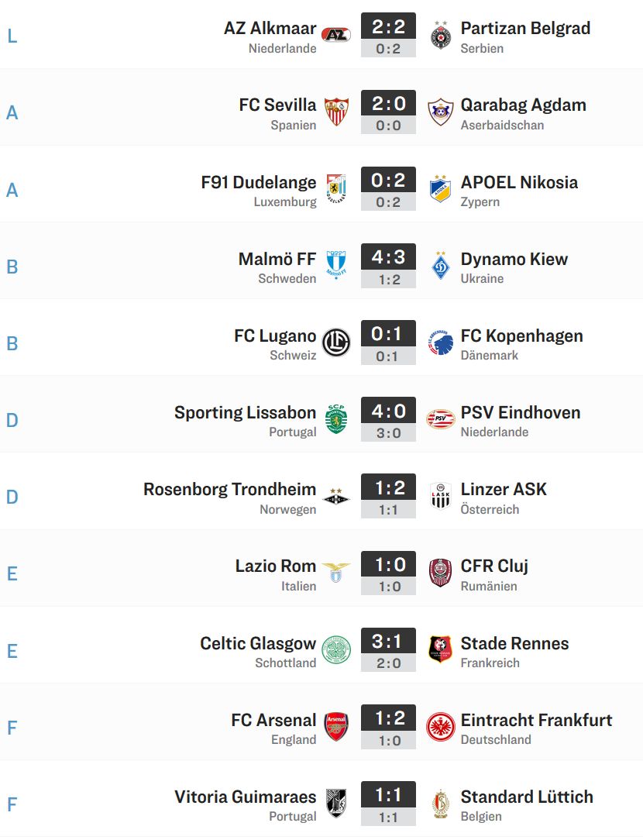This screenshot has height=840, width=643.
Task: Click the Sporting Lissabon green crest
Action: 336,419
